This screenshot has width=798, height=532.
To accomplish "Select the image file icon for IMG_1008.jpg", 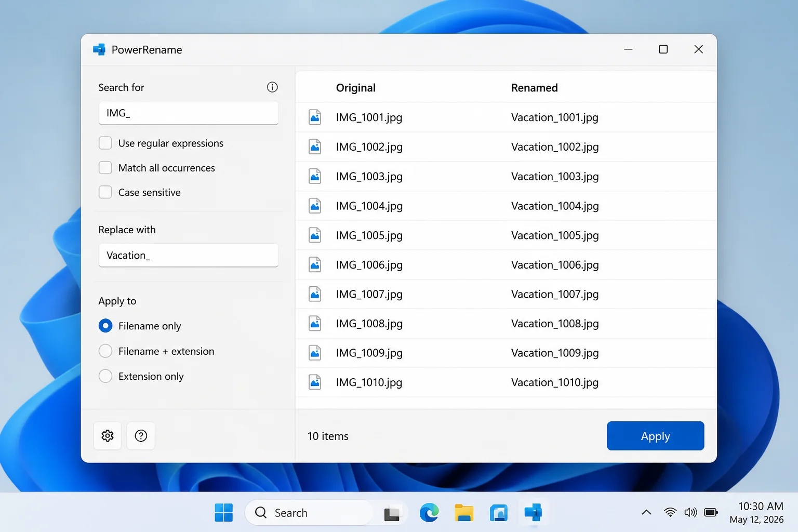I will (315, 324).
